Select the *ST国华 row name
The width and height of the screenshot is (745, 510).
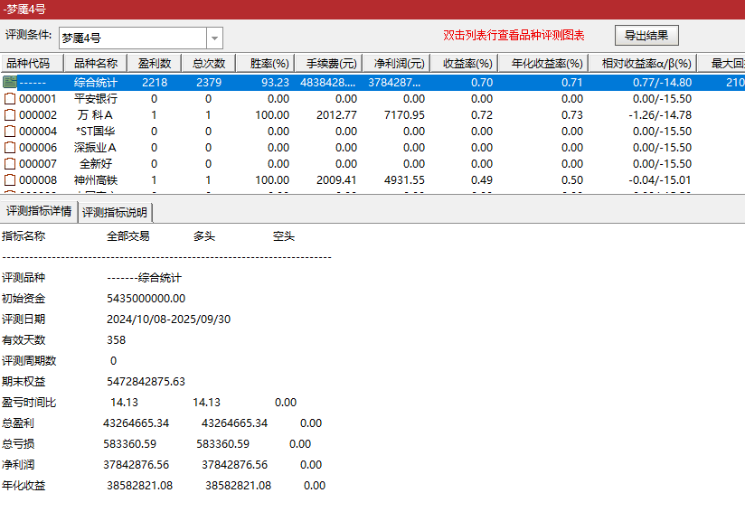[96, 131]
